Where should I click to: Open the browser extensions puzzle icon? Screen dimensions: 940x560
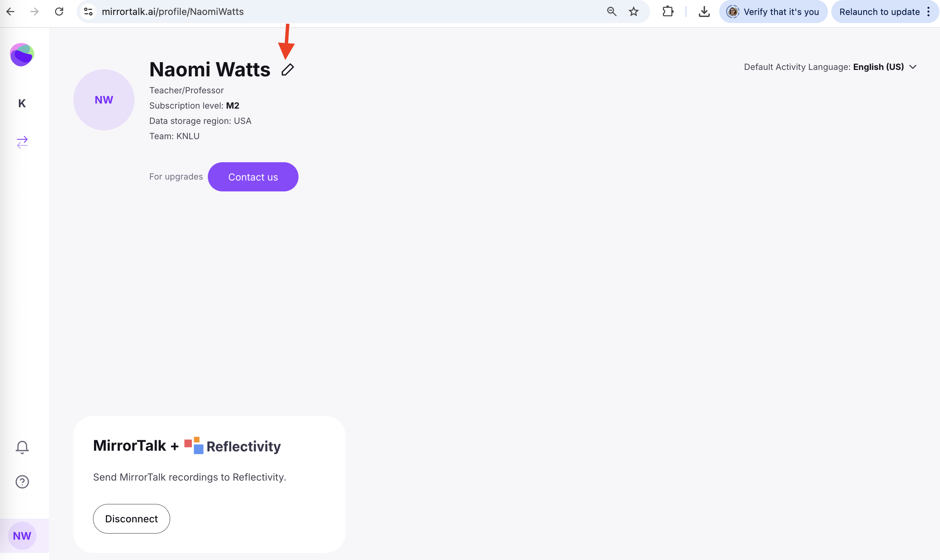pos(667,12)
